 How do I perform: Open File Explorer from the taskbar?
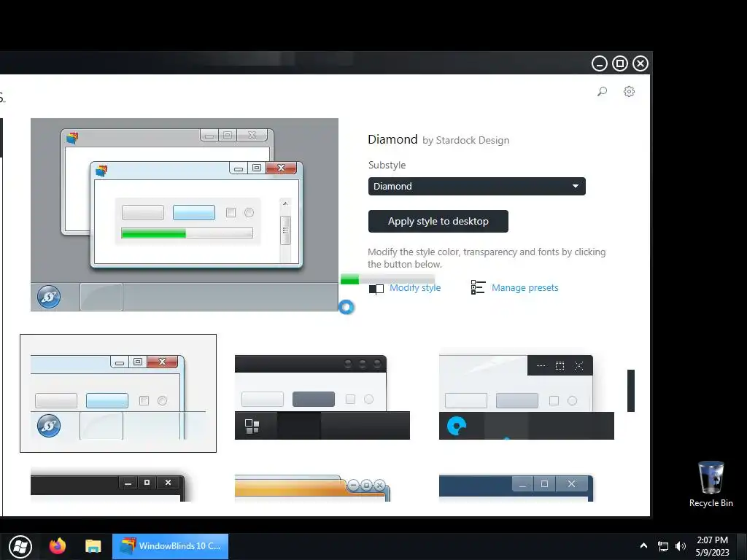click(x=93, y=545)
